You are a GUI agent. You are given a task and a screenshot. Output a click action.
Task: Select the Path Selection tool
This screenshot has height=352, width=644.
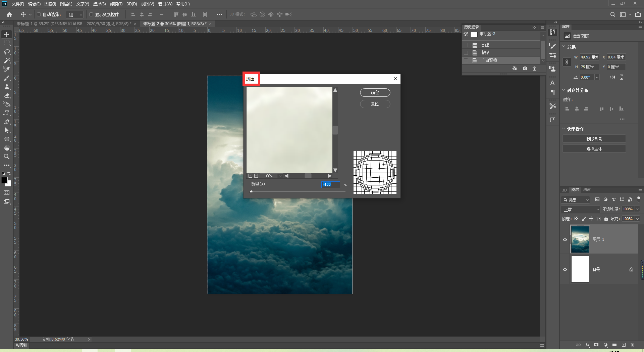[x=7, y=130]
